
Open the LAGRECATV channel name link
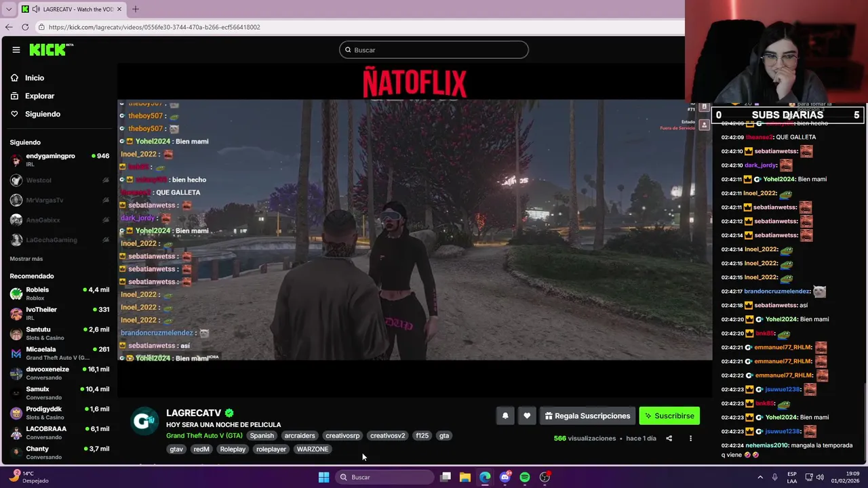(193, 413)
